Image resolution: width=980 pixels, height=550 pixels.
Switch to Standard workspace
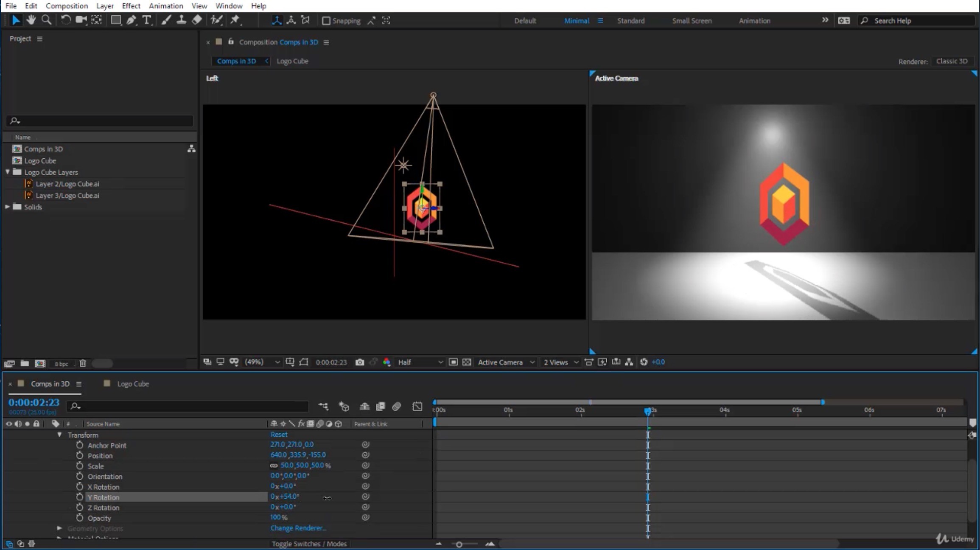pyautogui.click(x=631, y=21)
